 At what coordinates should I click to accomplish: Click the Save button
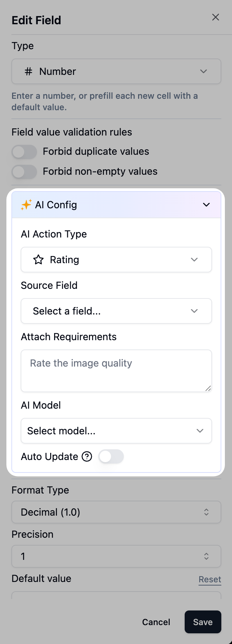[x=203, y=622]
